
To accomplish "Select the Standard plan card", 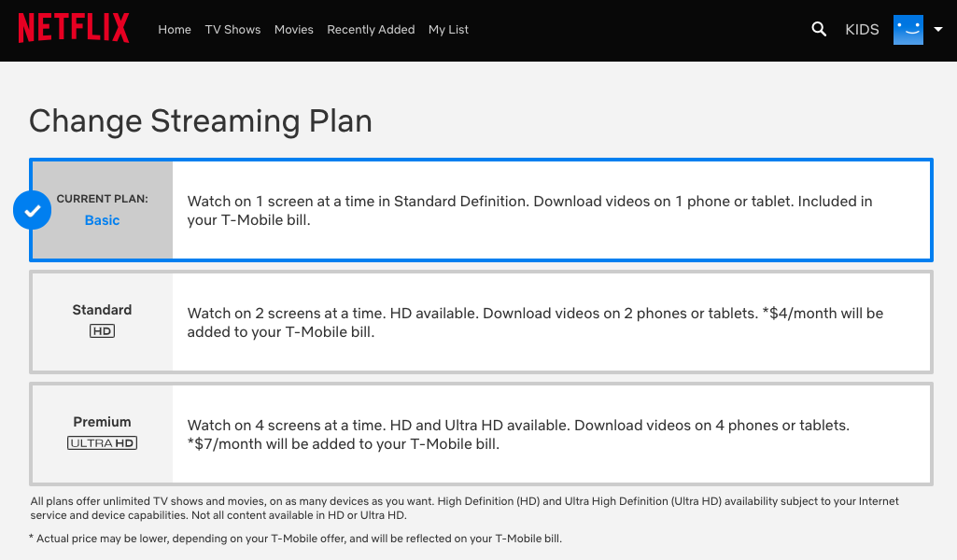I will (x=481, y=322).
